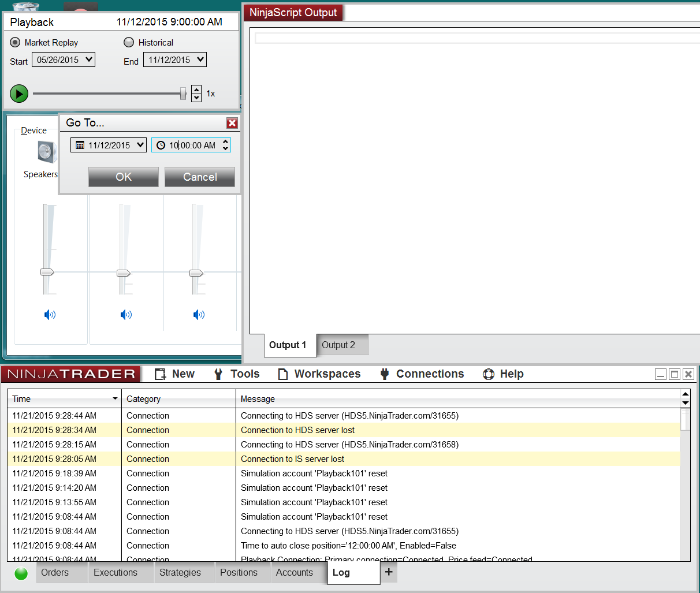Click the calendar icon in Go To dialog
This screenshot has width=700, height=593.
click(x=80, y=146)
